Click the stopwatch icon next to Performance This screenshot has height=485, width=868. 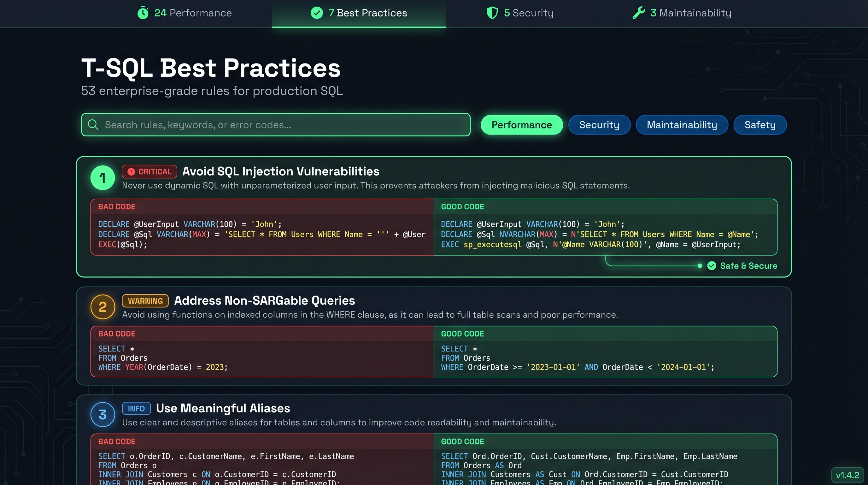pyautogui.click(x=143, y=13)
